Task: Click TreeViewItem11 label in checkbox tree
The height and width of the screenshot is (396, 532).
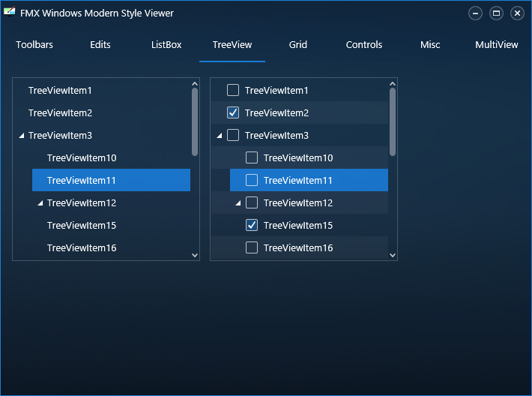Action: click(x=298, y=180)
